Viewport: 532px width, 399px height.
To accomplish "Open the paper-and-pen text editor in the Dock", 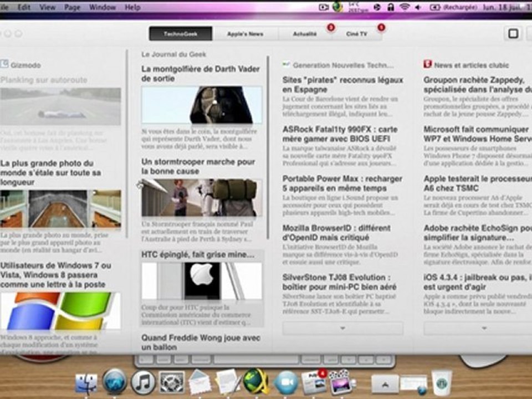I will pos(227,382).
